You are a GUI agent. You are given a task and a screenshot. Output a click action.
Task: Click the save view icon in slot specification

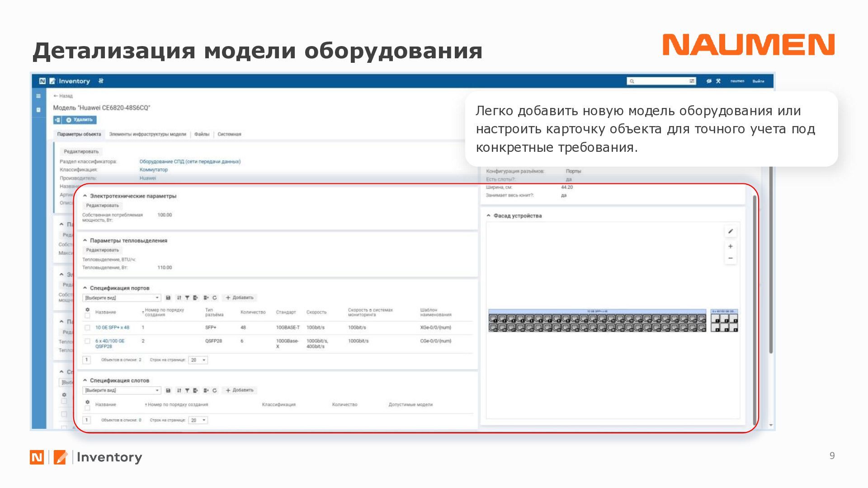click(x=168, y=390)
